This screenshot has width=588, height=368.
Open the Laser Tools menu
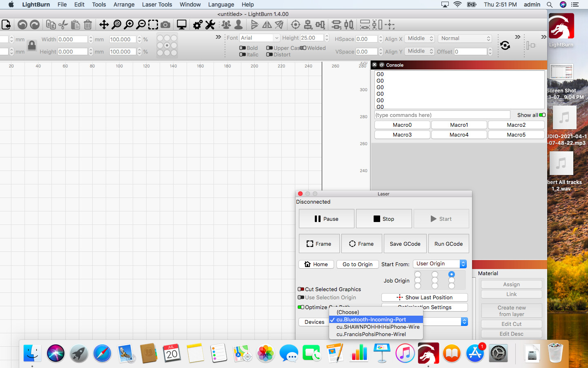[x=157, y=4]
